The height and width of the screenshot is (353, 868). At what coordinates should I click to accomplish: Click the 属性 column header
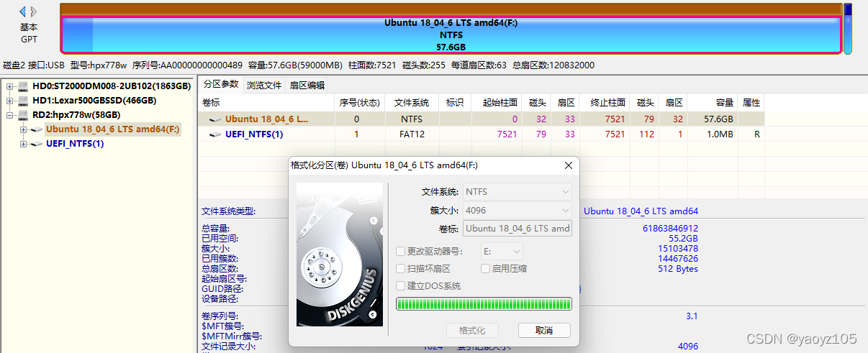(x=751, y=103)
